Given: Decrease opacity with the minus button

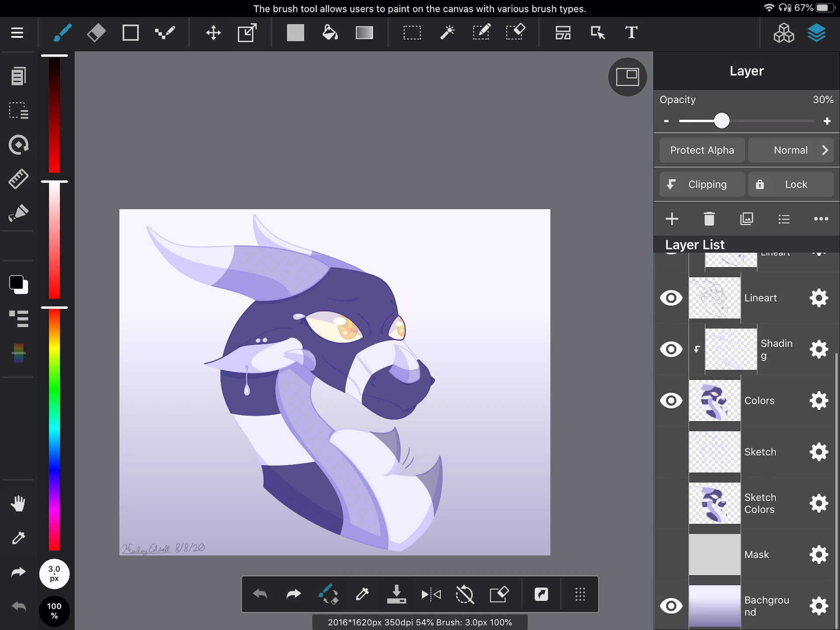Looking at the screenshot, I should pyautogui.click(x=666, y=121).
